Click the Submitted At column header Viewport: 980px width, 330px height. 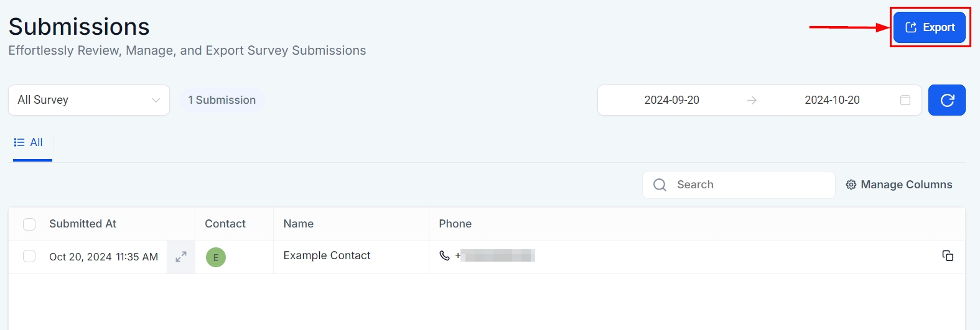pos(83,224)
